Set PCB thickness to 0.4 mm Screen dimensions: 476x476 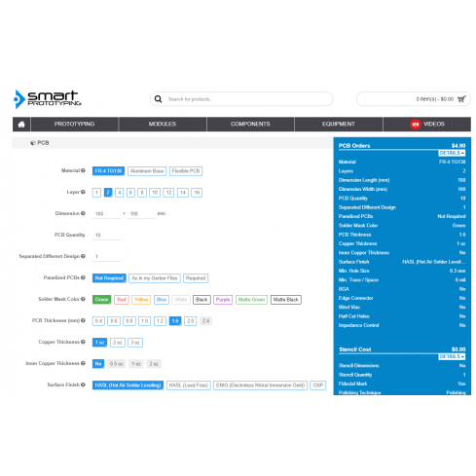coord(98,321)
